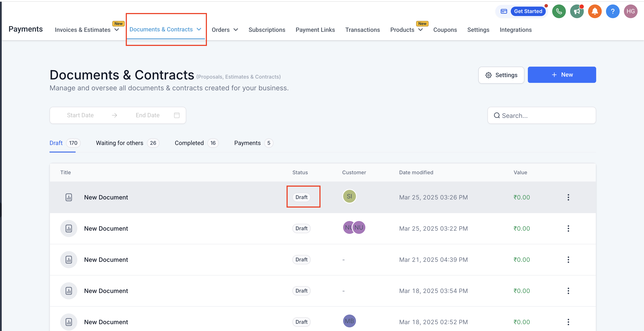This screenshot has width=644, height=331.
Task: Click the Get Started button
Action: point(528,11)
